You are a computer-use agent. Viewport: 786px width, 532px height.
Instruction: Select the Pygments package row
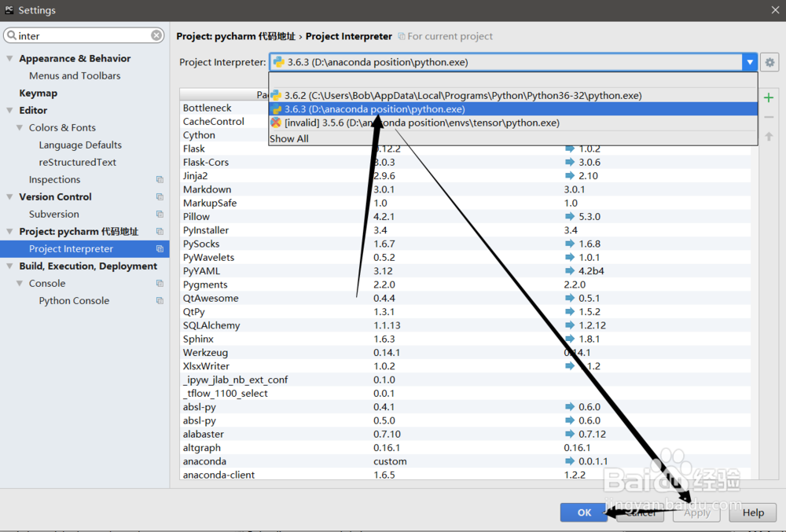click(x=465, y=284)
